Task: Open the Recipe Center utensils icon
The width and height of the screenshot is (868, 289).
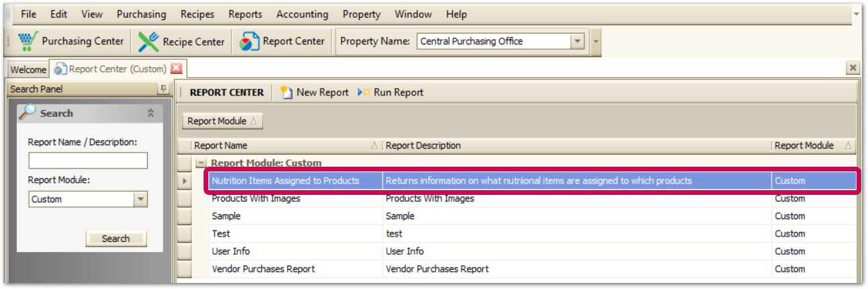Action: pyautogui.click(x=148, y=41)
